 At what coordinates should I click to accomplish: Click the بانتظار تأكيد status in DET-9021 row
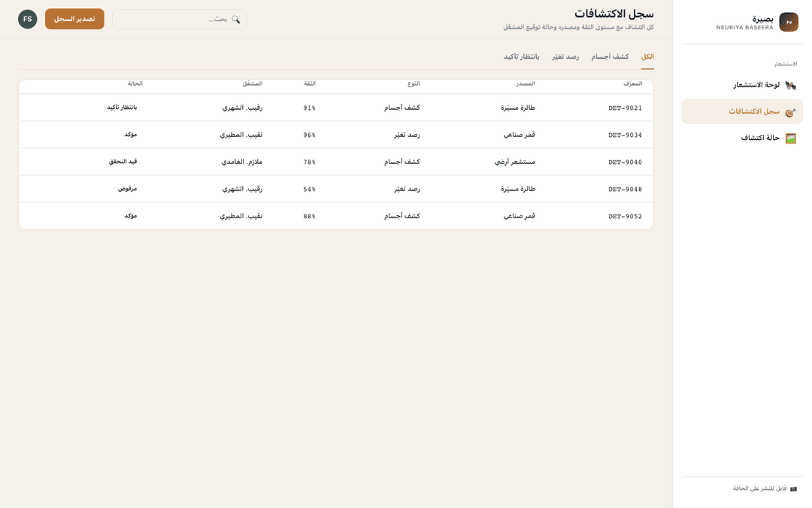(122, 108)
